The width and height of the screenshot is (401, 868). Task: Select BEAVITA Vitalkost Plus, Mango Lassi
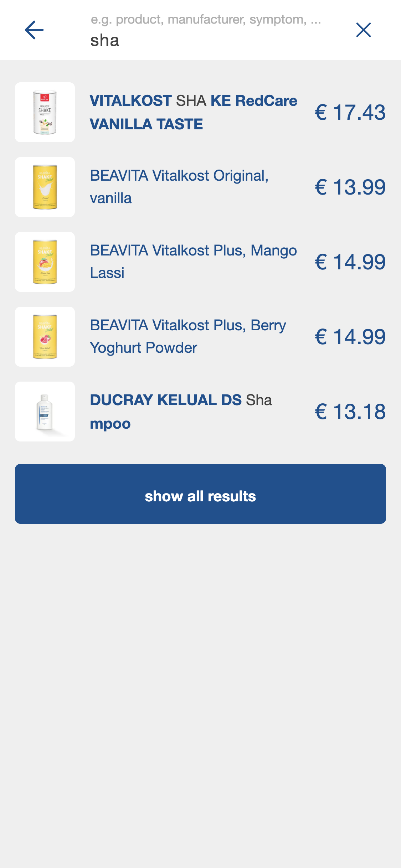193,262
